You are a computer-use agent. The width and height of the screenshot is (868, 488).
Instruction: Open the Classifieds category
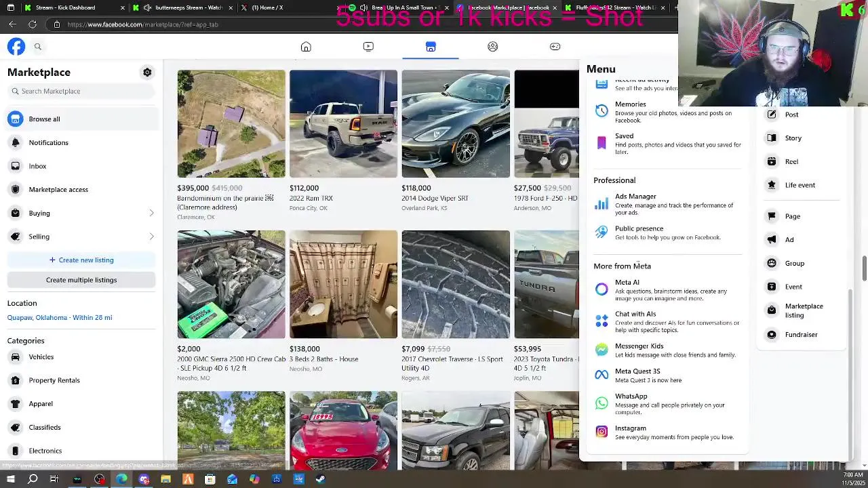pos(81,427)
